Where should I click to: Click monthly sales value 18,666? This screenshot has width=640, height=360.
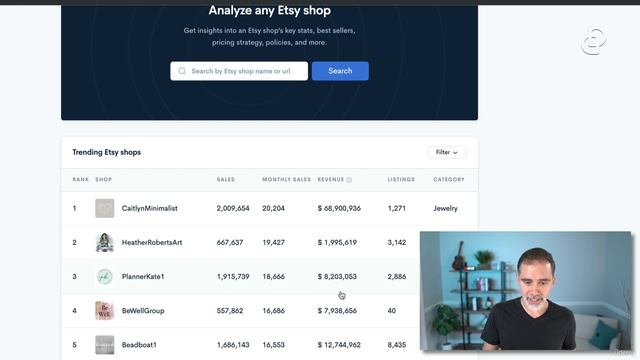tap(273, 277)
